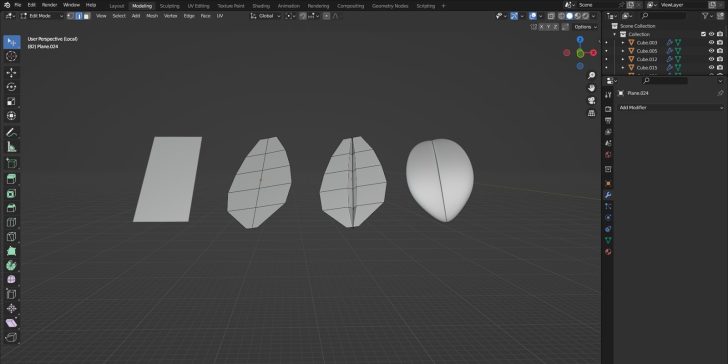The image size is (728, 364).
Task: Click the outliner search field
Action: pos(663,16)
